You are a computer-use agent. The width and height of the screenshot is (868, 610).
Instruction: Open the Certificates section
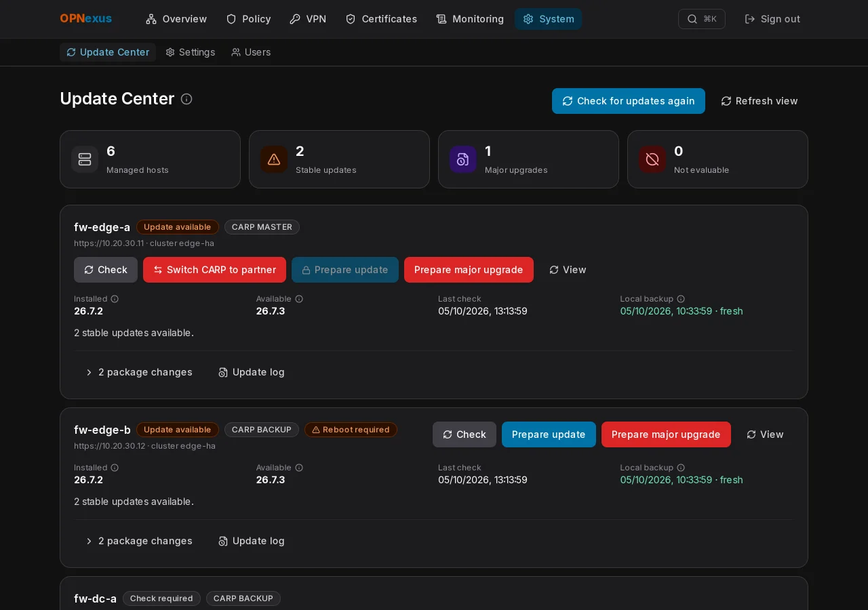coord(381,19)
